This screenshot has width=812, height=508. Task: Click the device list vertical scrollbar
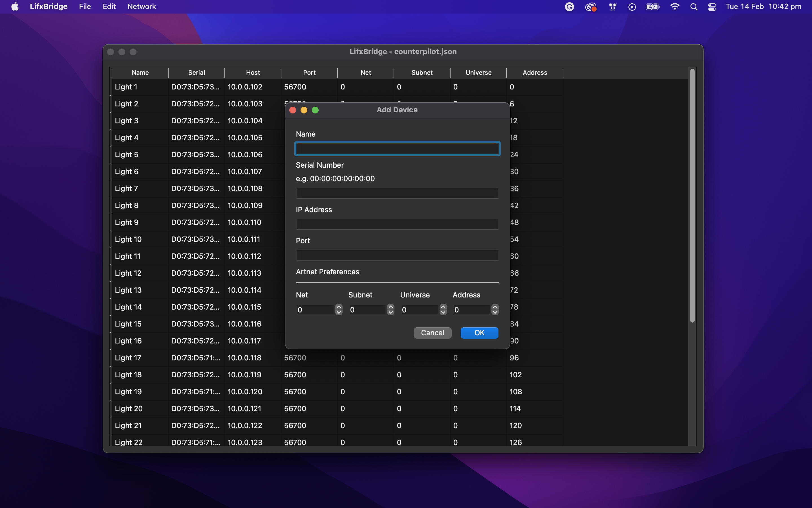coord(692,196)
